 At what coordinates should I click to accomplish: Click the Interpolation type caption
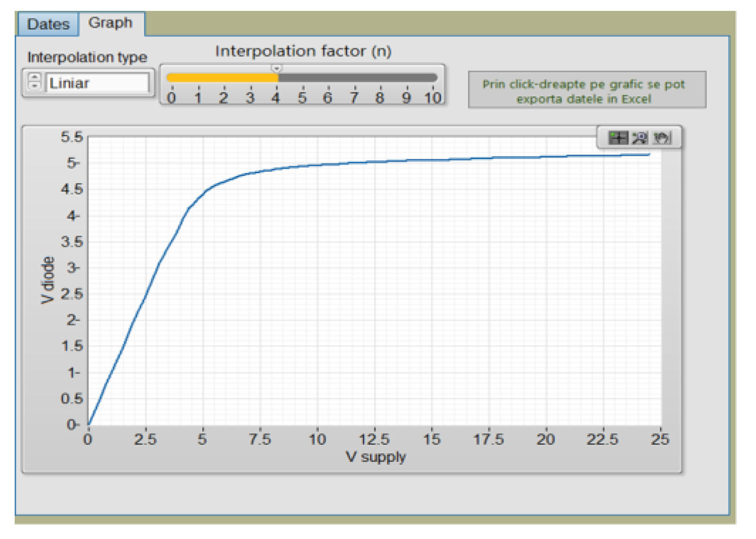point(87,57)
